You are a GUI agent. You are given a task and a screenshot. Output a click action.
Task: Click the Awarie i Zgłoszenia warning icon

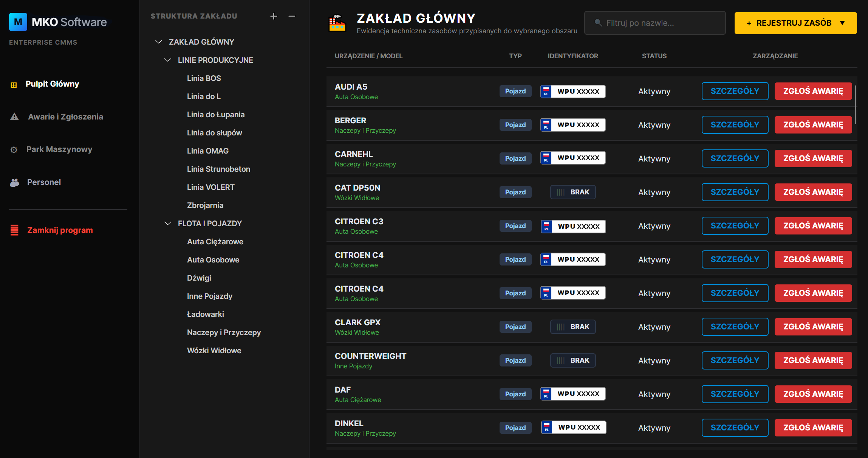(x=14, y=116)
